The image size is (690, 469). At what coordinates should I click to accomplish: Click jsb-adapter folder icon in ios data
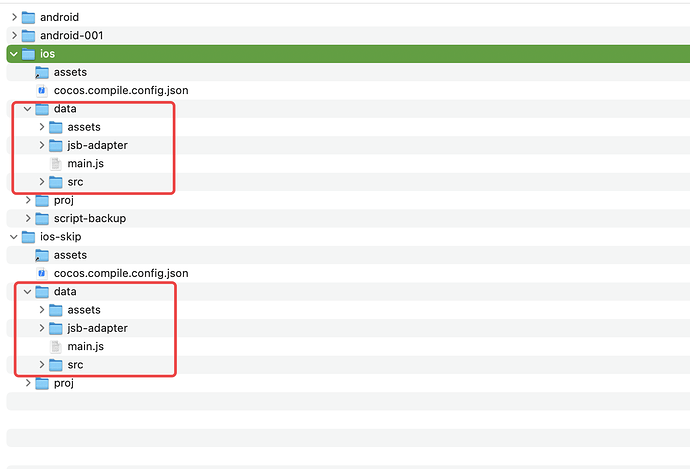click(x=55, y=146)
